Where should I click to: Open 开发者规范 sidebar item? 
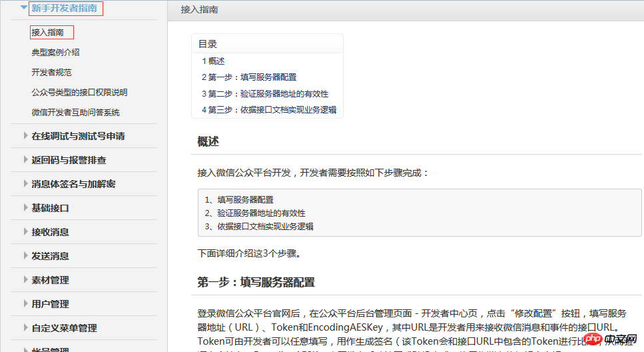(51, 73)
